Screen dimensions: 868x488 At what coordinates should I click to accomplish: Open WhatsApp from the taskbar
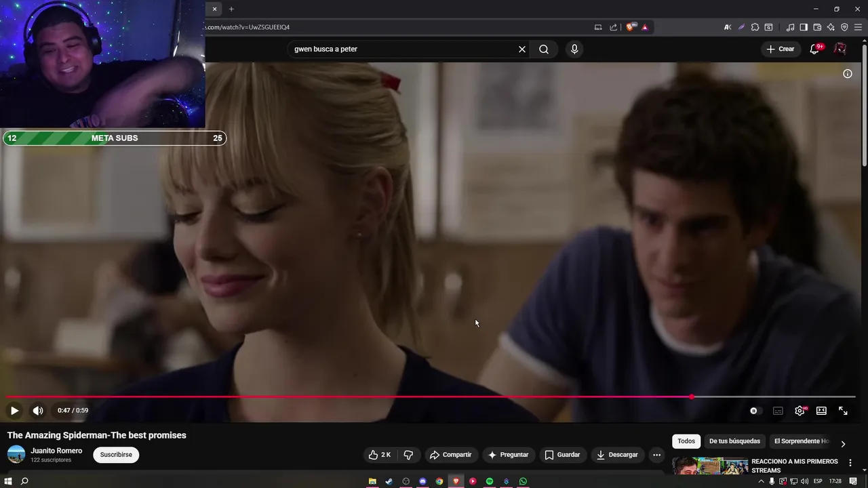(523, 481)
